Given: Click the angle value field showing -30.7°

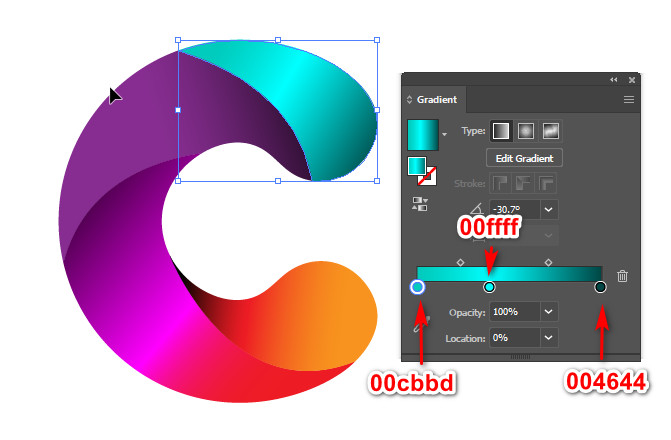Looking at the screenshot, I should [515, 210].
